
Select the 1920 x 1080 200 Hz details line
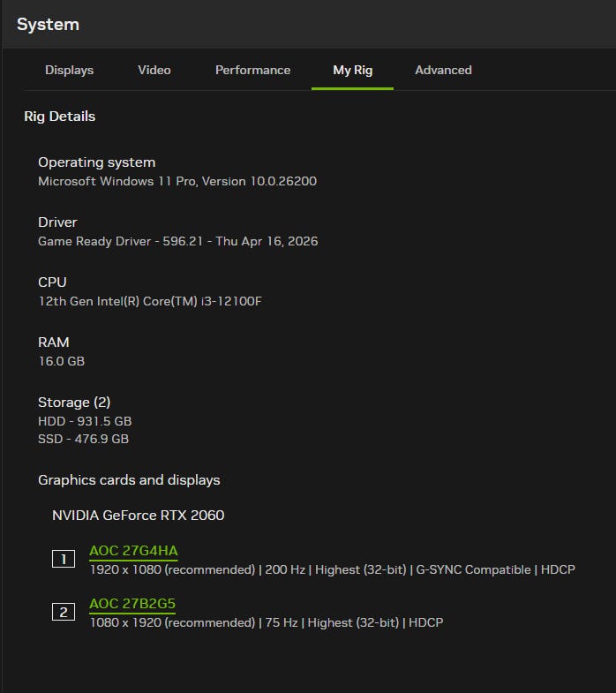(x=333, y=569)
